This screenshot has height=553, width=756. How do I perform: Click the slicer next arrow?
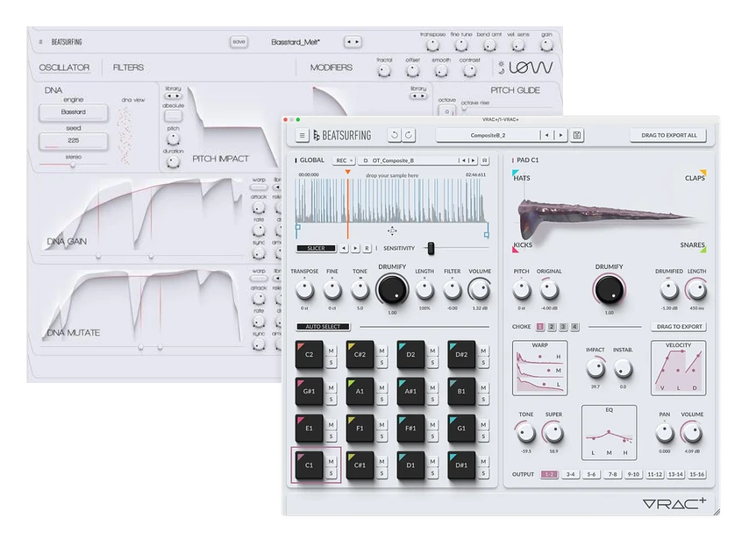(x=355, y=248)
